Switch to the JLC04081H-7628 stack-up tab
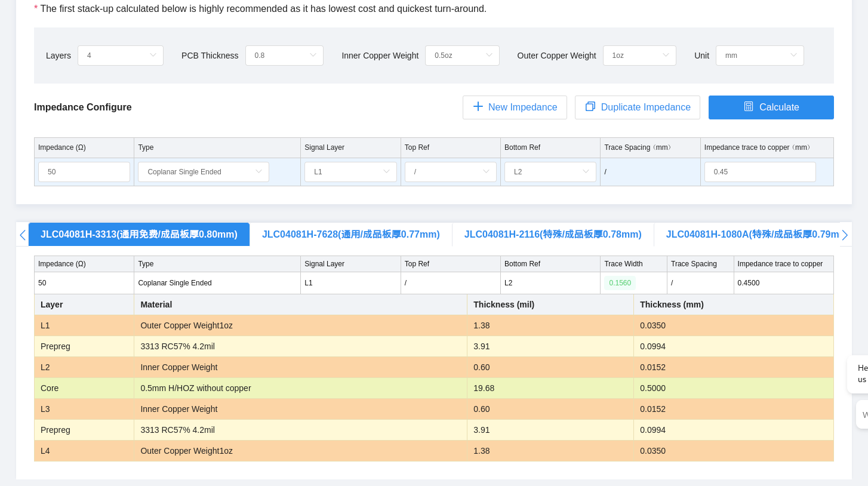This screenshot has width=868, height=486. (350, 235)
